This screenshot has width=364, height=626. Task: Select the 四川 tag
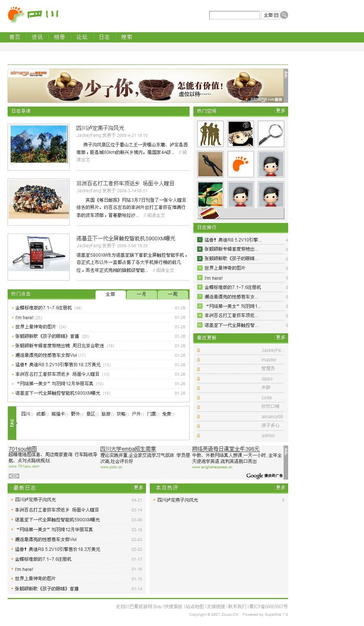(25, 414)
